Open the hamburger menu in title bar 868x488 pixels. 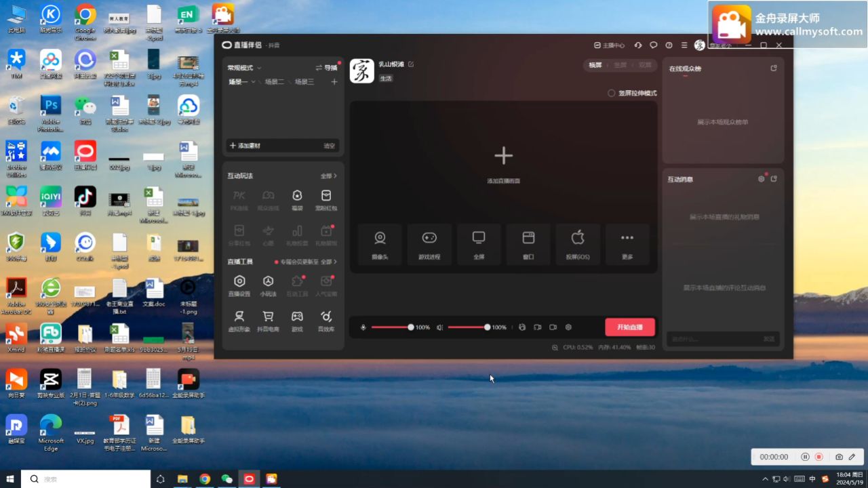tap(684, 45)
